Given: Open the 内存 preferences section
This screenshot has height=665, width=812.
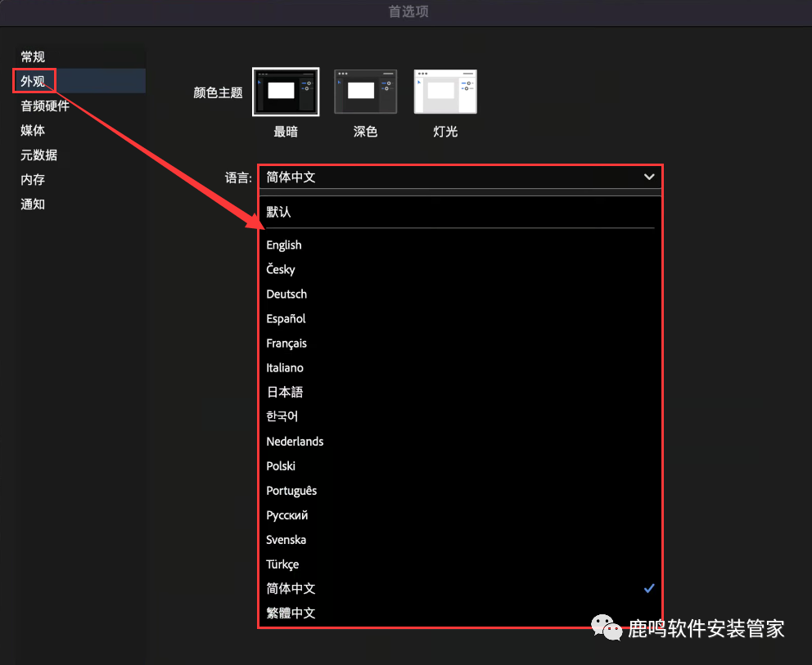Looking at the screenshot, I should coord(32,179).
